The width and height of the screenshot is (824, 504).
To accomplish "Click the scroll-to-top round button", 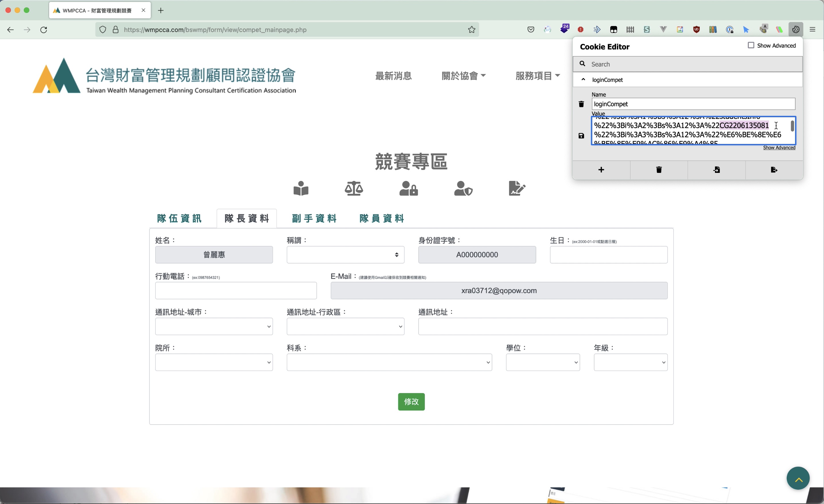I will (x=798, y=478).
